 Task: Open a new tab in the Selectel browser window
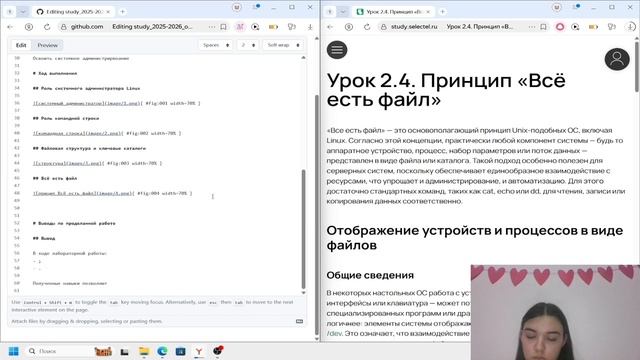442,12
